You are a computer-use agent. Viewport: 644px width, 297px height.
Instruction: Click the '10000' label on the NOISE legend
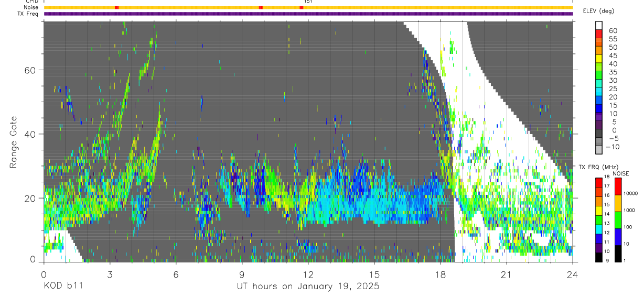[631, 194]
